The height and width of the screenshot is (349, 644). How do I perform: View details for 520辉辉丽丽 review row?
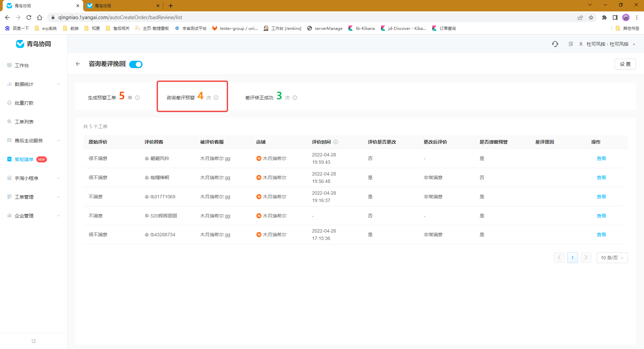tap(601, 216)
